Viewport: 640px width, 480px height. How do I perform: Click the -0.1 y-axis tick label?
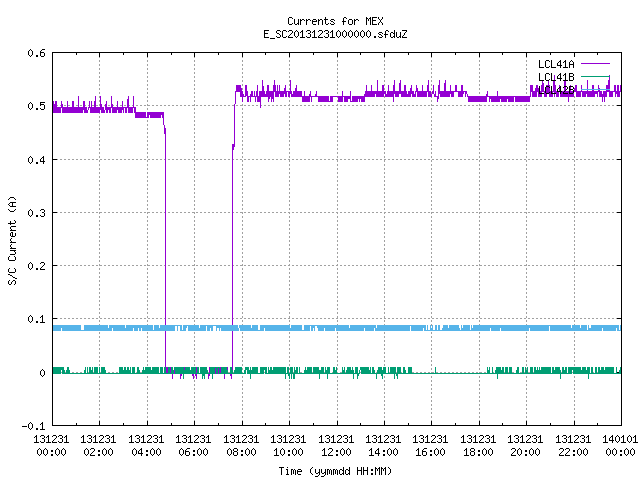(33, 426)
